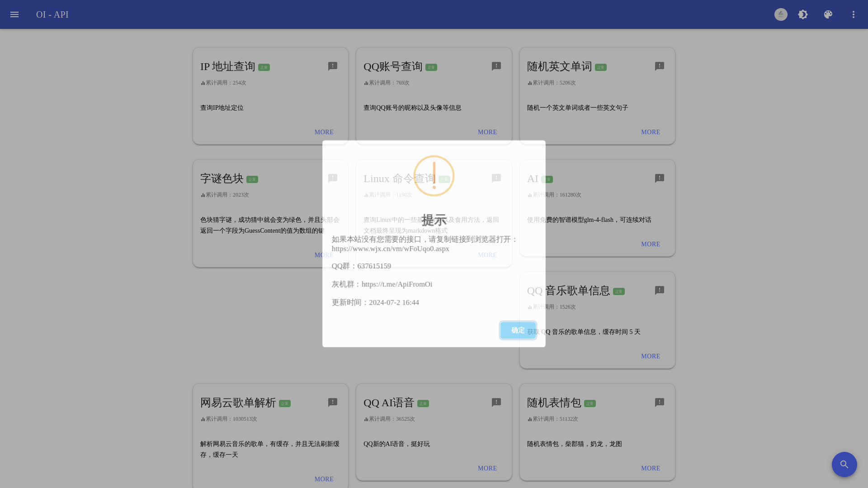
Task: Click feedback icon on QQ账号查询 card
Action: [x=496, y=66]
